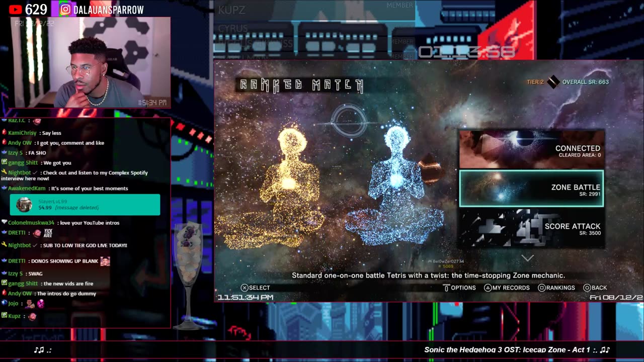Image resolution: width=644 pixels, height=362 pixels.
Task: Click the first emote in Jojo's message
Action: point(30,304)
